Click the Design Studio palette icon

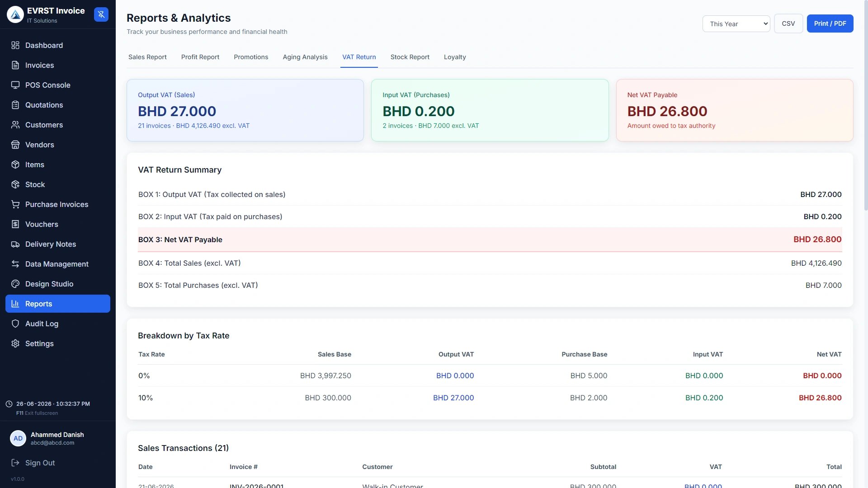[x=15, y=284]
